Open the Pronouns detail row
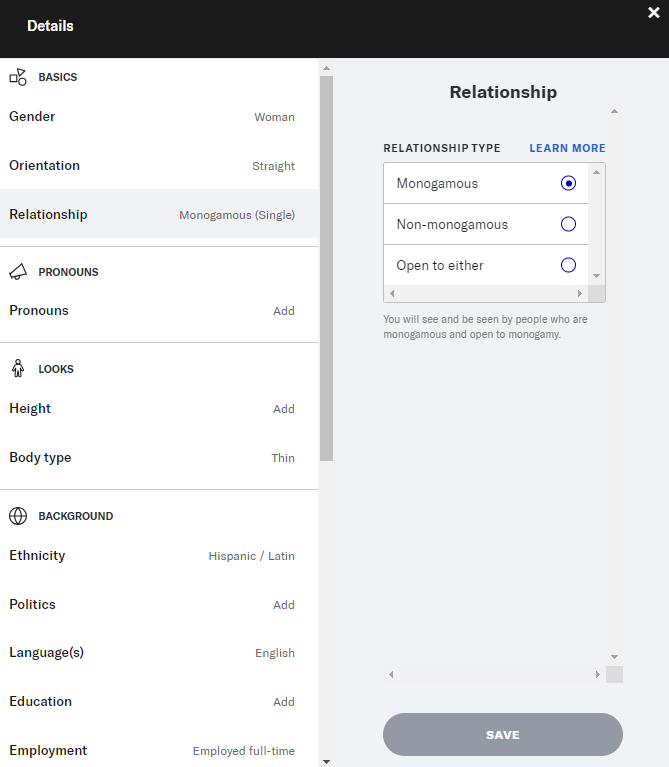 (159, 311)
